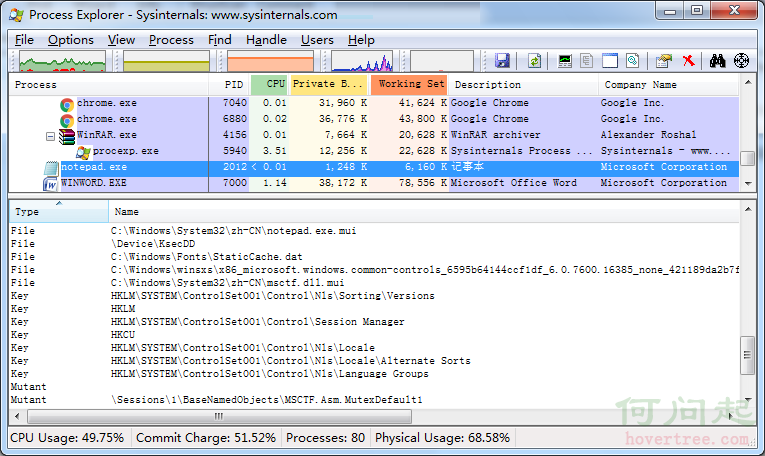Sort by Working Set column header
Screen dimensions: 765x456
click(409, 84)
